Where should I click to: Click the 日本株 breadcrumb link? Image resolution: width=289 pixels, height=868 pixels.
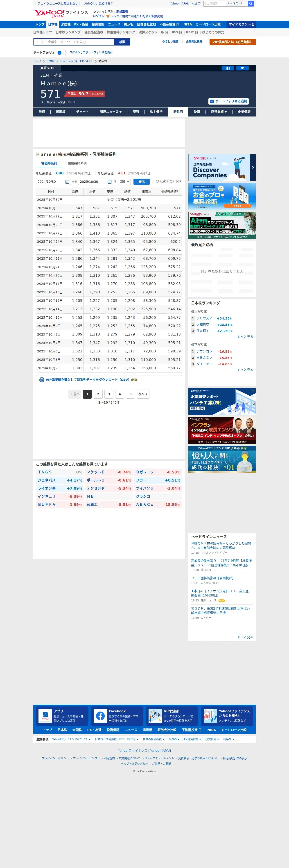click(x=50, y=61)
